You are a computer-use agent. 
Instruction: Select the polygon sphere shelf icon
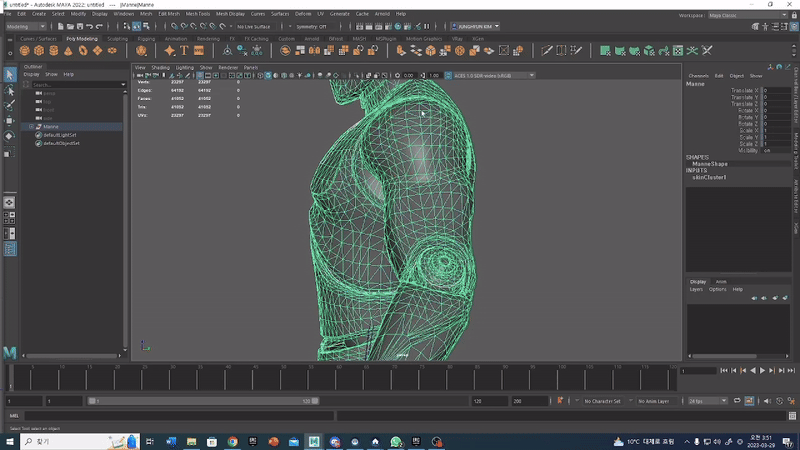click(x=27, y=50)
